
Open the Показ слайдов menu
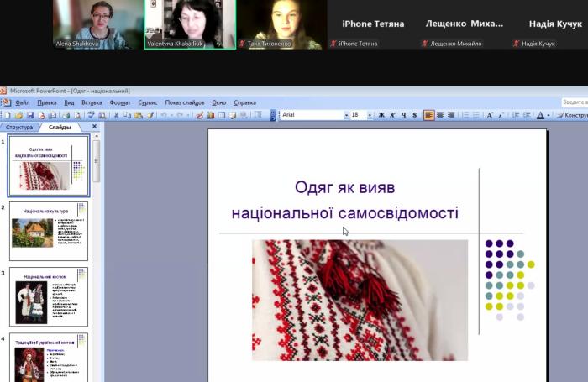185,102
